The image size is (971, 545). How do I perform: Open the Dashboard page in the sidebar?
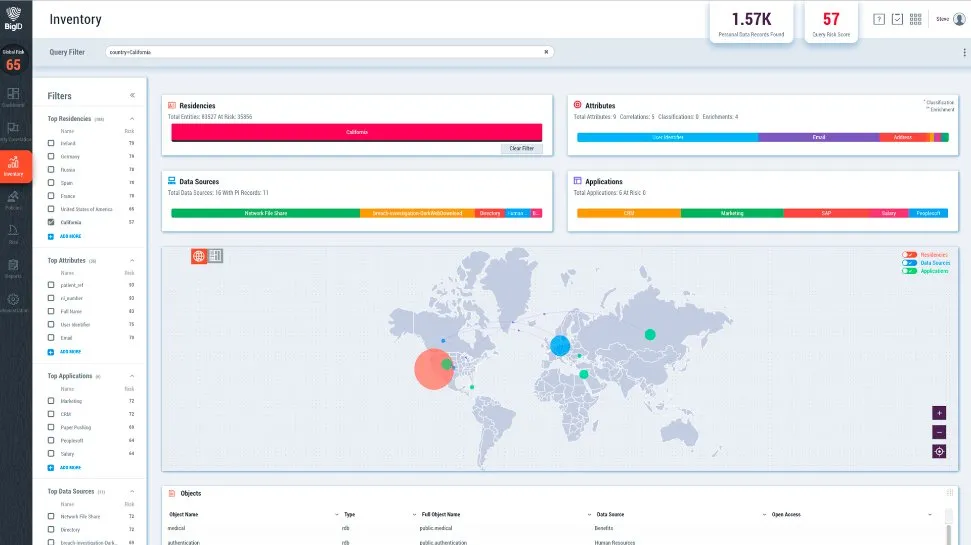13,96
